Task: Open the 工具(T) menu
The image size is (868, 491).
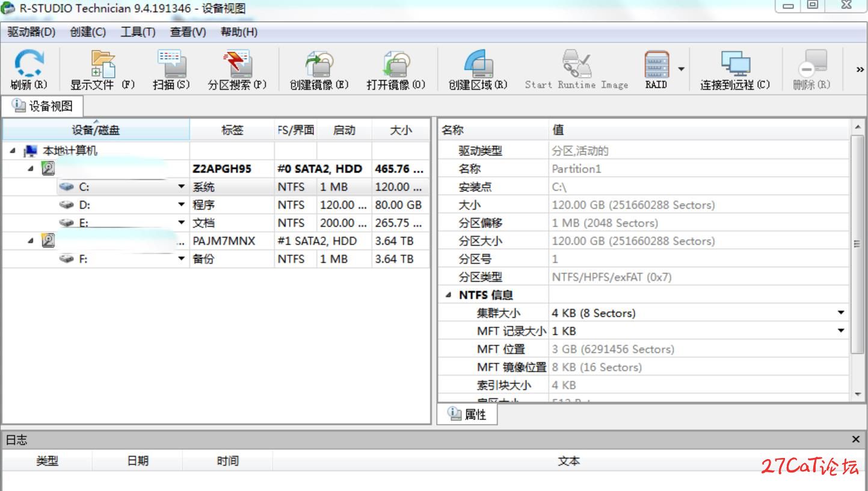Action: 138,32
